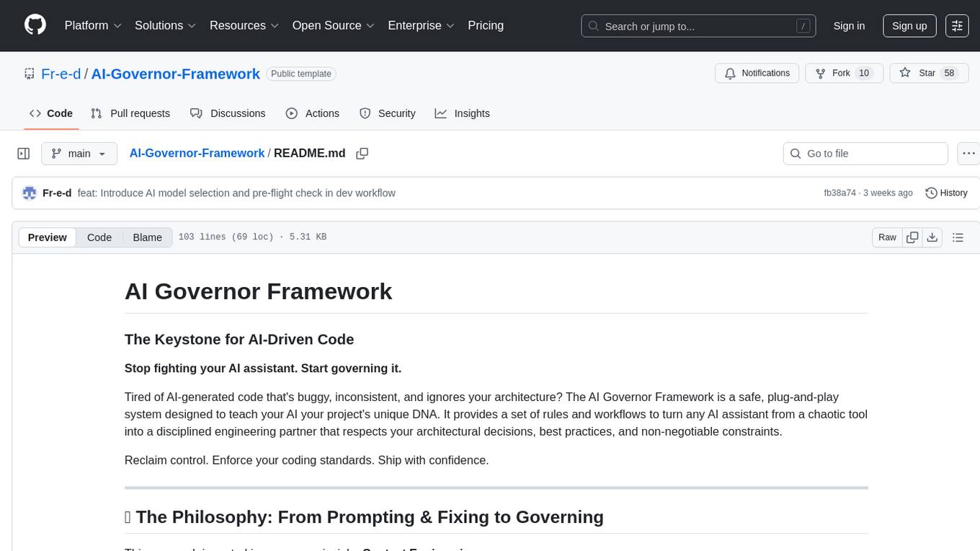Open the README outline icon

pyautogui.click(x=958, y=237)
